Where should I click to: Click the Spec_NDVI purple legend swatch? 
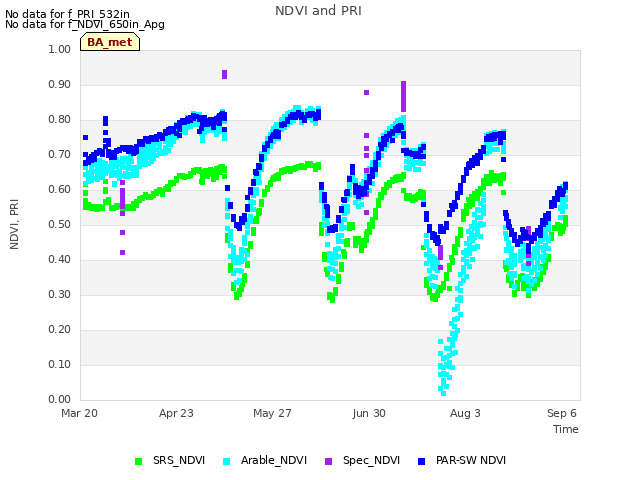tap(328, 461)
